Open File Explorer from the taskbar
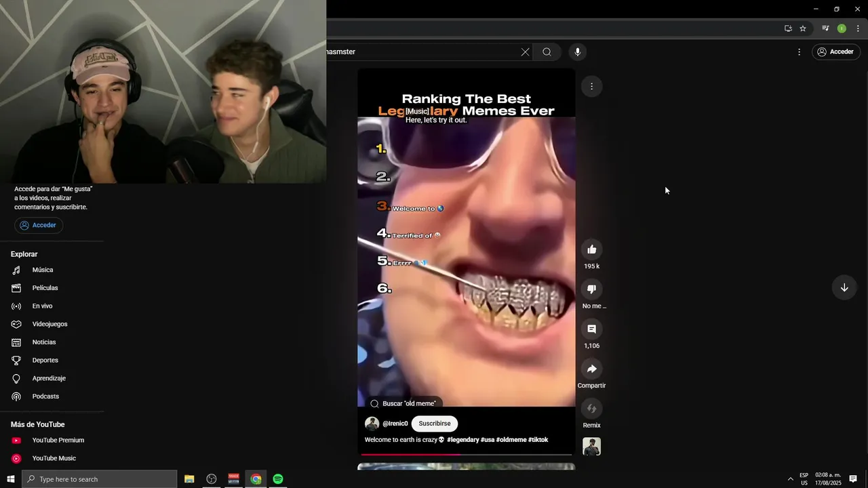 (x=189, y=479)
